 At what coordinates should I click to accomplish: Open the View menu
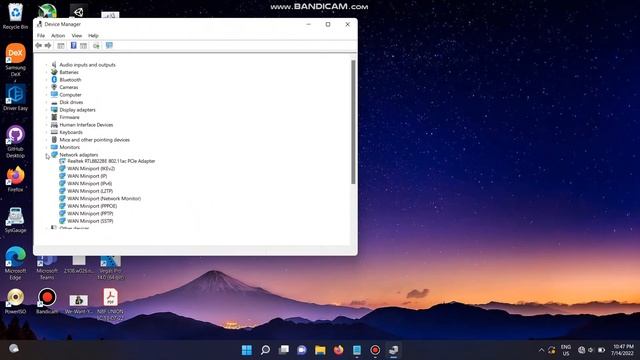(x=77, y=36)
